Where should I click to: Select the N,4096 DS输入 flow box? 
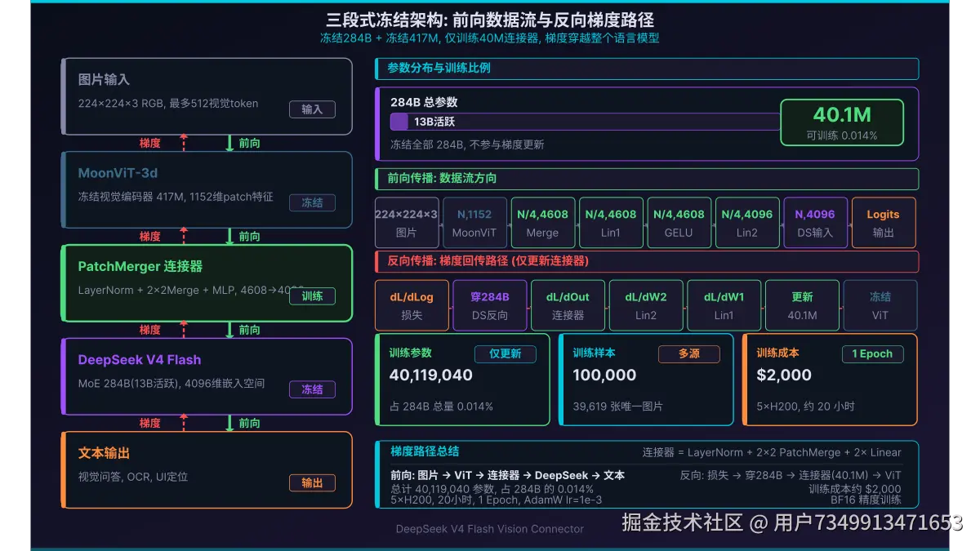[x=815, y=223]
